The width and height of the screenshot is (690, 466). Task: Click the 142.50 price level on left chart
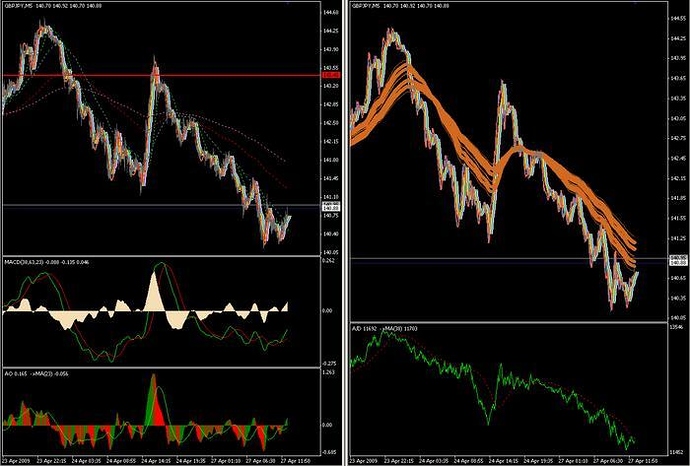pyautogui.click(x=331, y=123)
